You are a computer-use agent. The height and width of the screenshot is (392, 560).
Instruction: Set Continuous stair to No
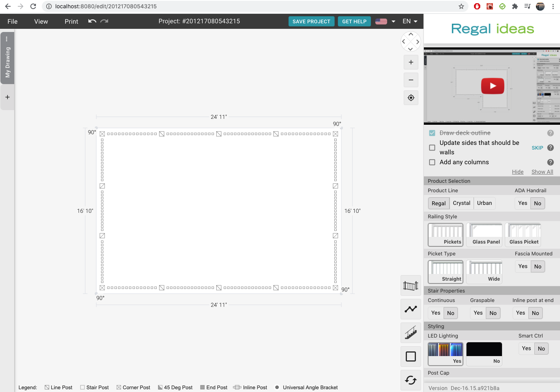[x=451, y=313]
